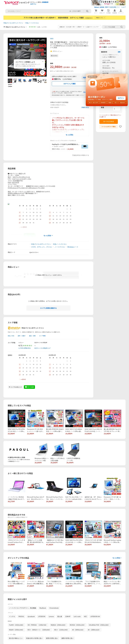This screenshot has width=129, height=644.
Task: Click the PASOUL brand logo
Action: (19, 450)
